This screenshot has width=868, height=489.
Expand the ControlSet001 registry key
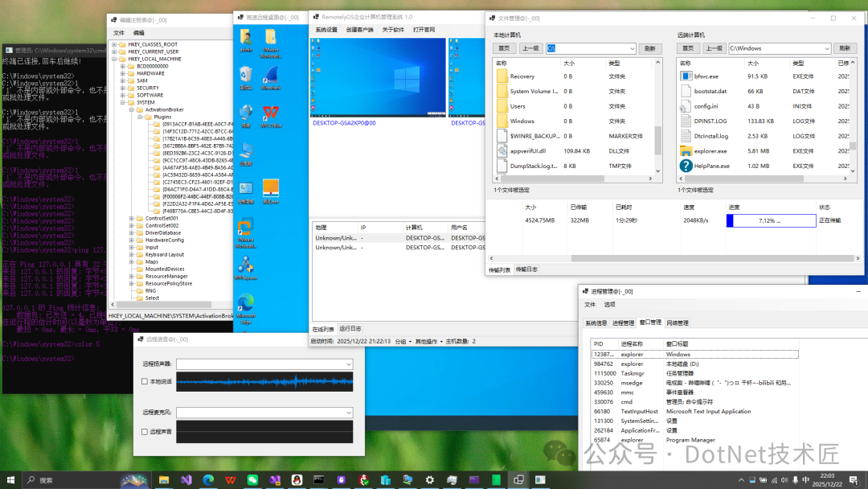pyautogui.click(x=132, y=219)
